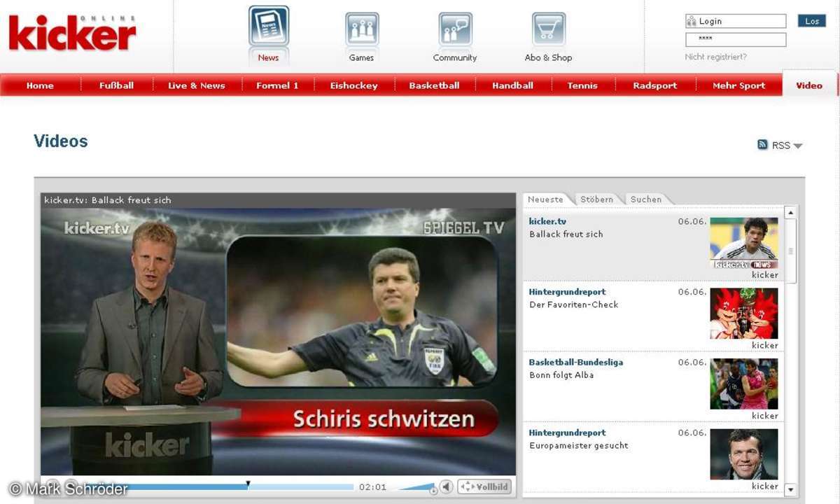Open the Radsport menu item
Viewport: 840px width, 504px height.
coord(655,85)
